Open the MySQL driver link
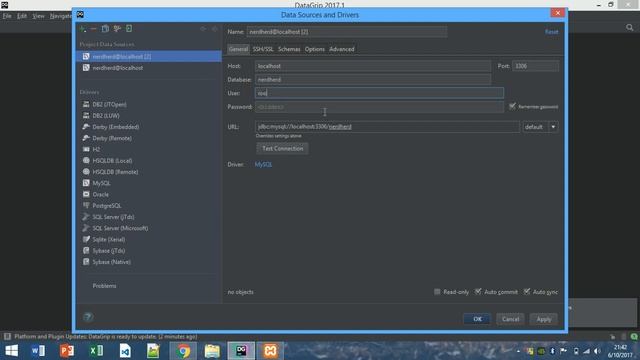Image resolution: width=640 pixels, height=360 pixels. pyautogui.click(x=263, y=164)
